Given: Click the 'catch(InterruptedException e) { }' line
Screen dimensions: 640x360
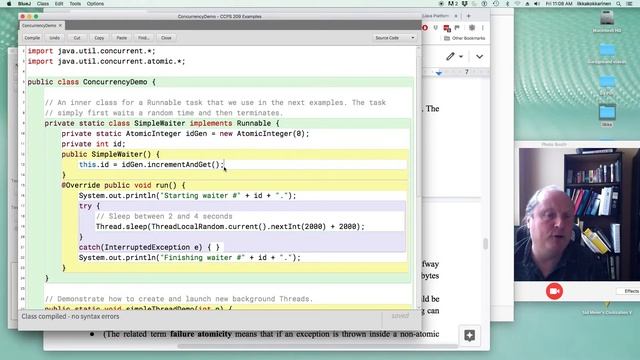Looking at the screenshot, I should (x=149, y=247).
